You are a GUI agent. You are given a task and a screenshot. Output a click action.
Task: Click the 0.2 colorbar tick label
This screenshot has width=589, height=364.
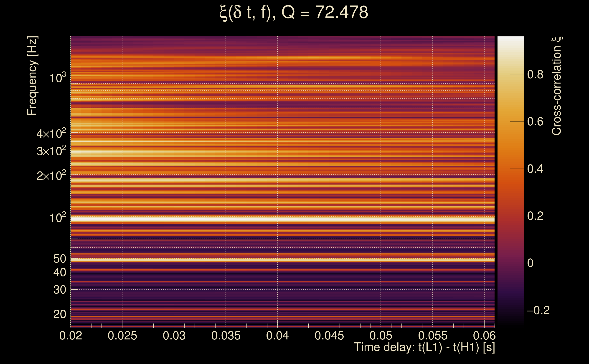click(535, 216)
